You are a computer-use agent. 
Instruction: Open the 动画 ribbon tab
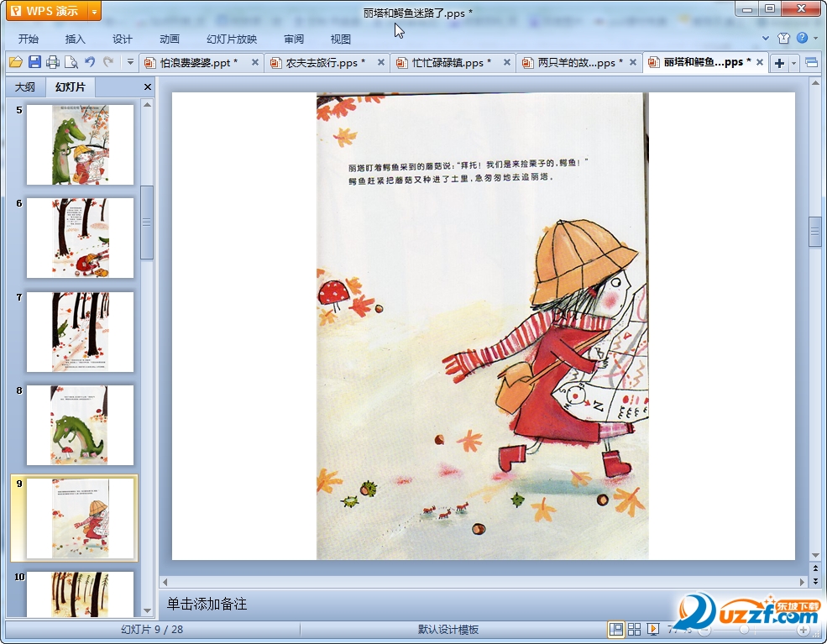pos(170,39)
